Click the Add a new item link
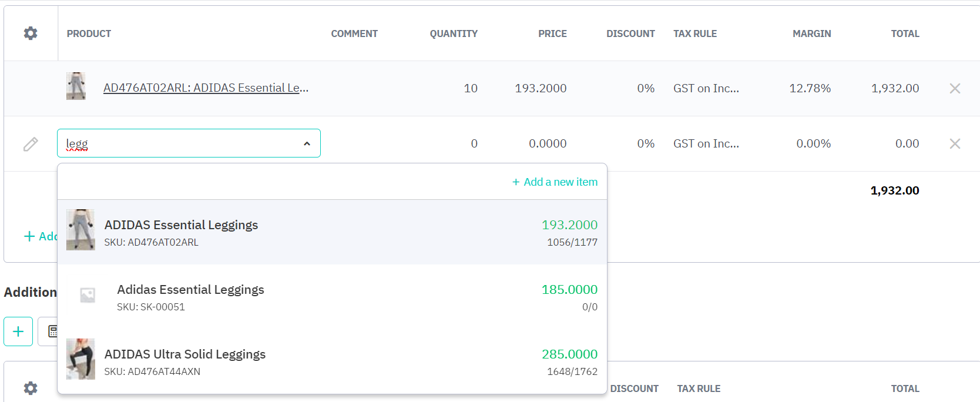 tap(555, 182)
